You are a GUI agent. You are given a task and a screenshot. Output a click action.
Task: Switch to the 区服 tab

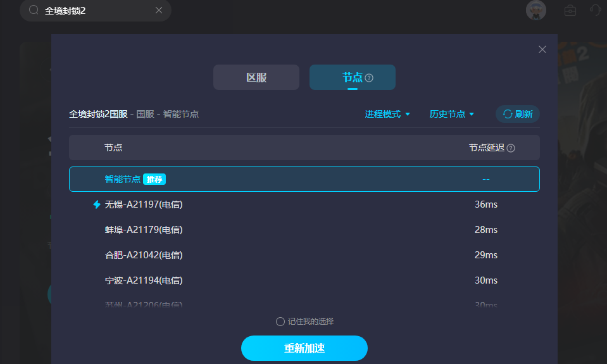pyautogui.click(x=256, y=77)
